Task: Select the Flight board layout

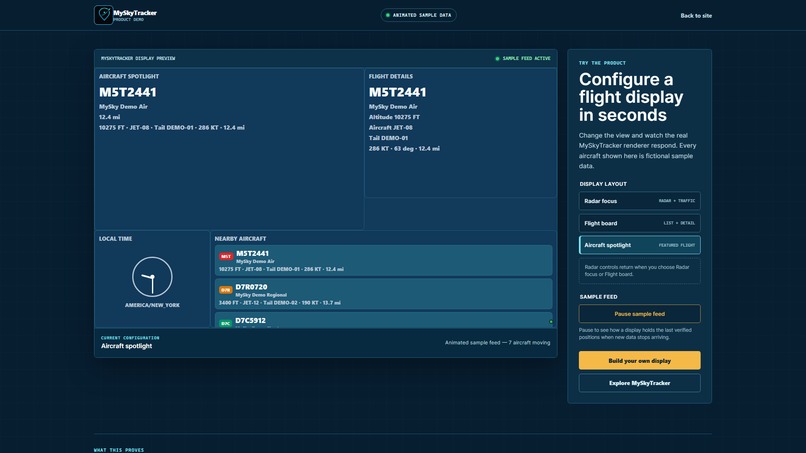Action: 639,223
